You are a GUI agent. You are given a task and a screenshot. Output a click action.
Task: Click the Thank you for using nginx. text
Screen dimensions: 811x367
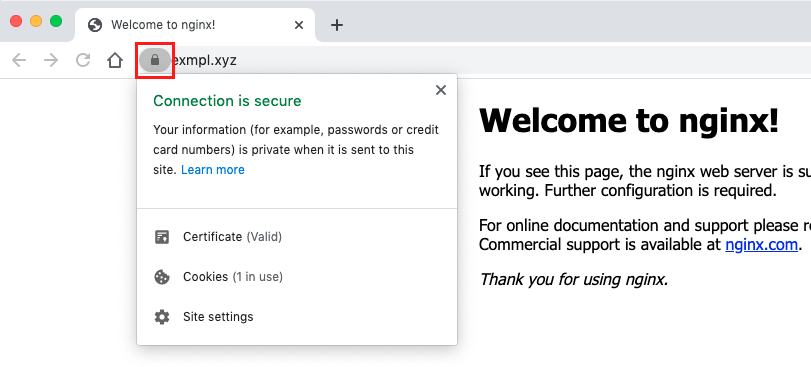pos(574,280)
